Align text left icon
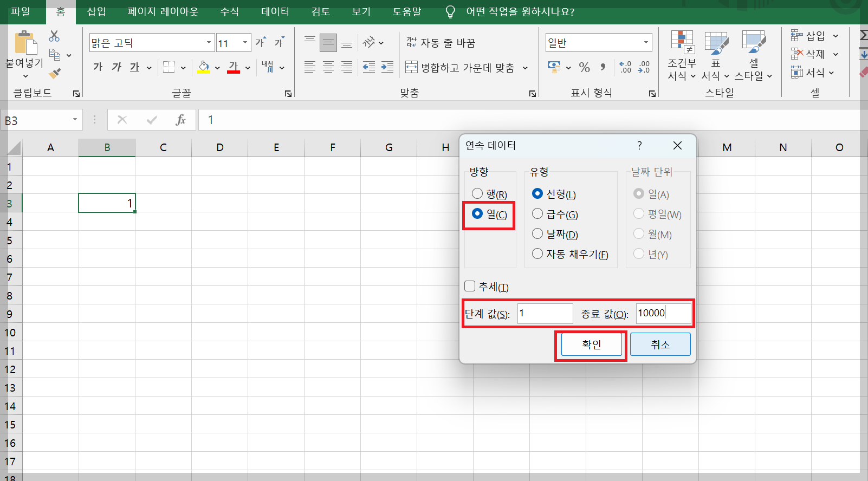Viewport: 868px width, 481px height. click(310, 67)
